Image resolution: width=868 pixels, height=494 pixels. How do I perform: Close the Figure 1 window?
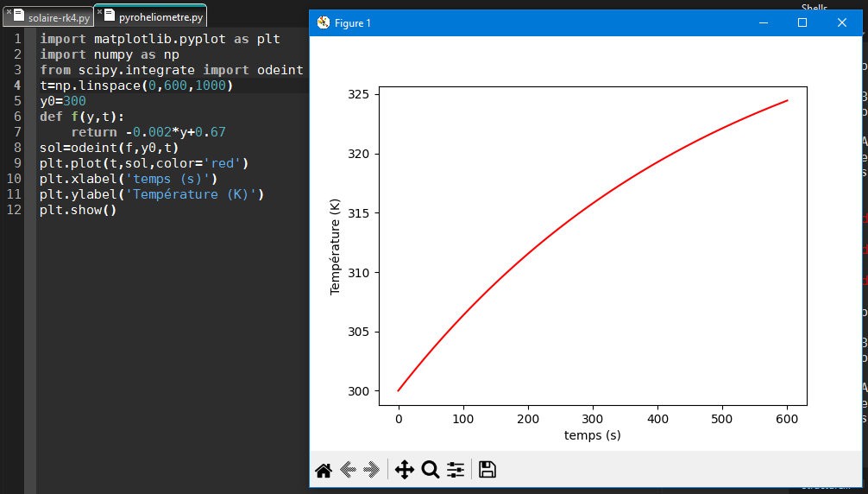click(842, 22)
